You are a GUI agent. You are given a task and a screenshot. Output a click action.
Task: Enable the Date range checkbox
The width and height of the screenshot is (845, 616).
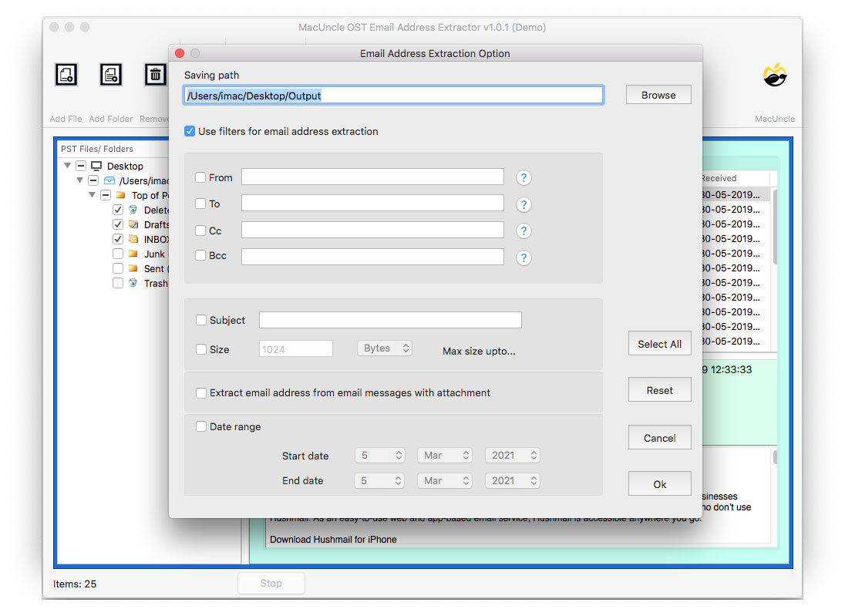201,426
